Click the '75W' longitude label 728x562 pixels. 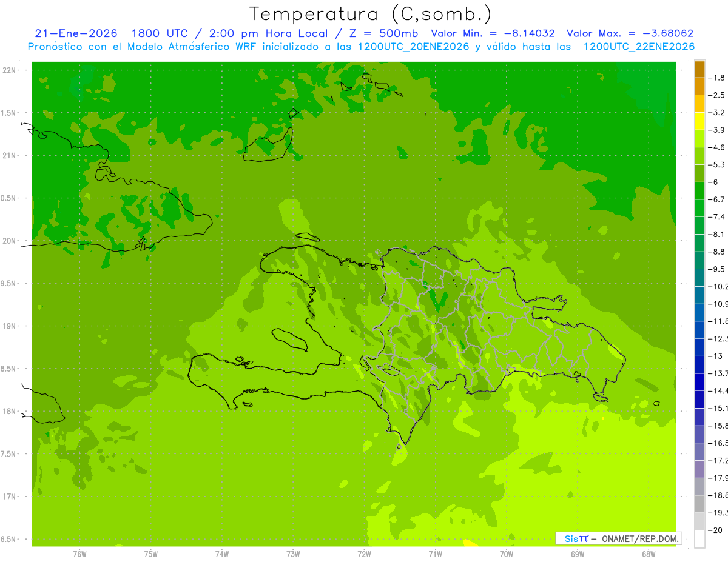pyautogui.click(x=151, y=554)
